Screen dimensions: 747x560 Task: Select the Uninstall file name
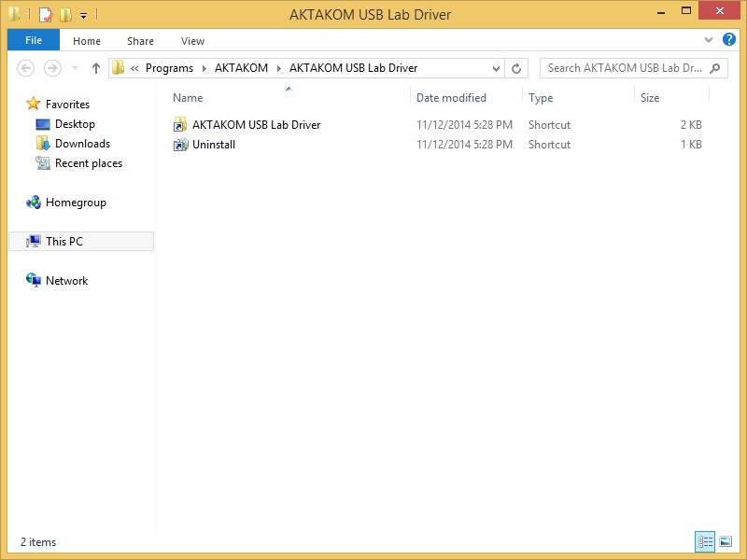click(x=214, y=145)
